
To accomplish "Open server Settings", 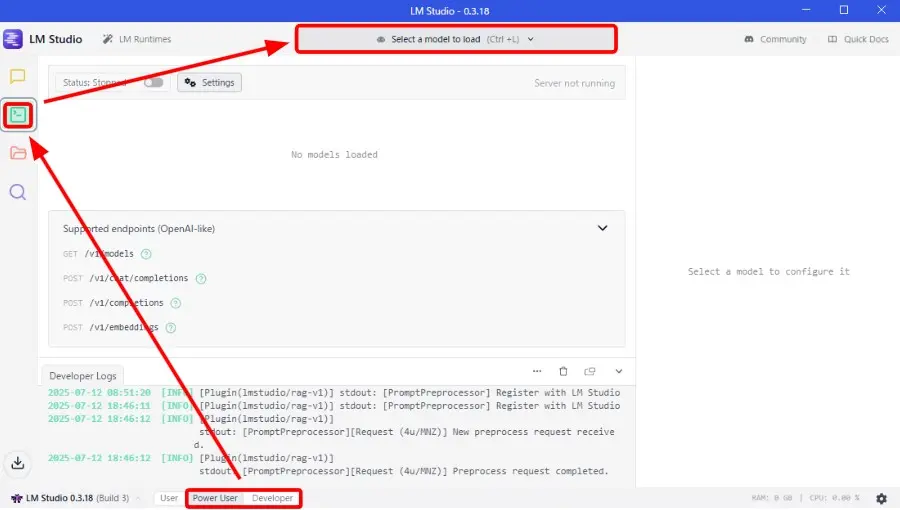I will click(x=210, y=83).
